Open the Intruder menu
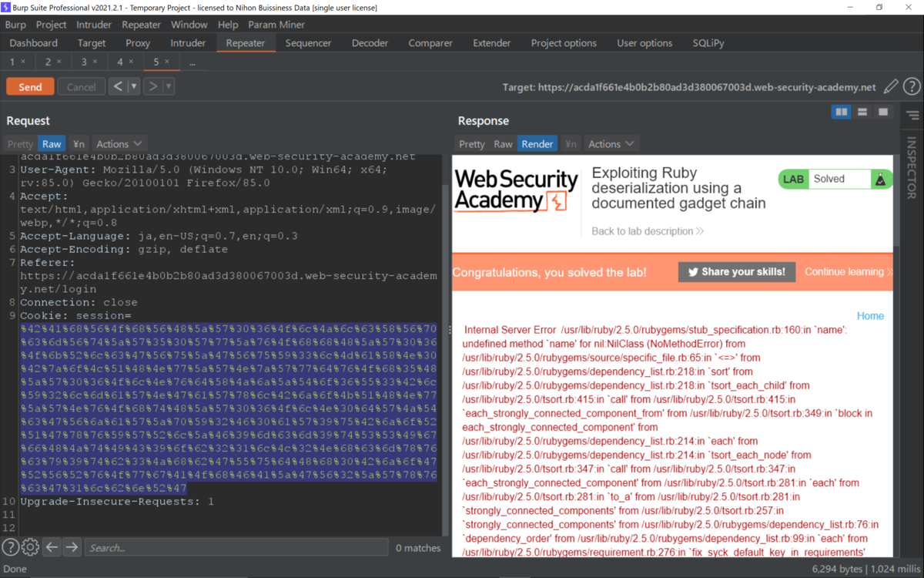This screenshot has height=578, width=924. 94,25
